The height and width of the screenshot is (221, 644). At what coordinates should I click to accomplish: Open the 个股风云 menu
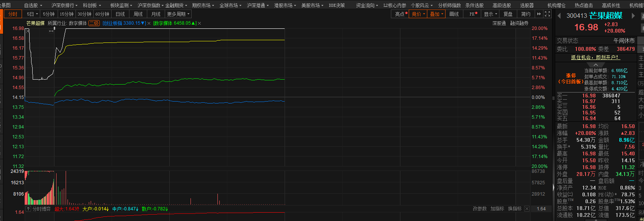422,5
